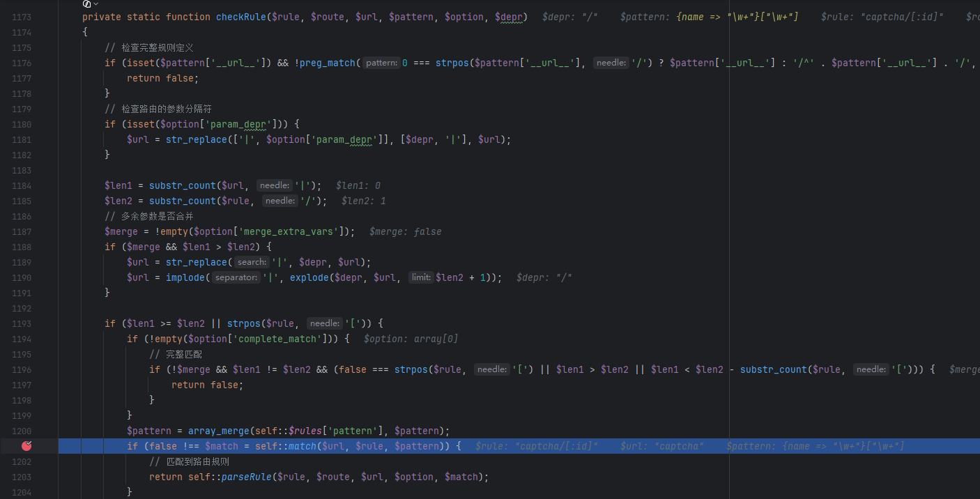This screenshot has height=499, width=980.
Task: Click the 'limit:' parameter hint in explode
Action: click(x=421, y=277)
